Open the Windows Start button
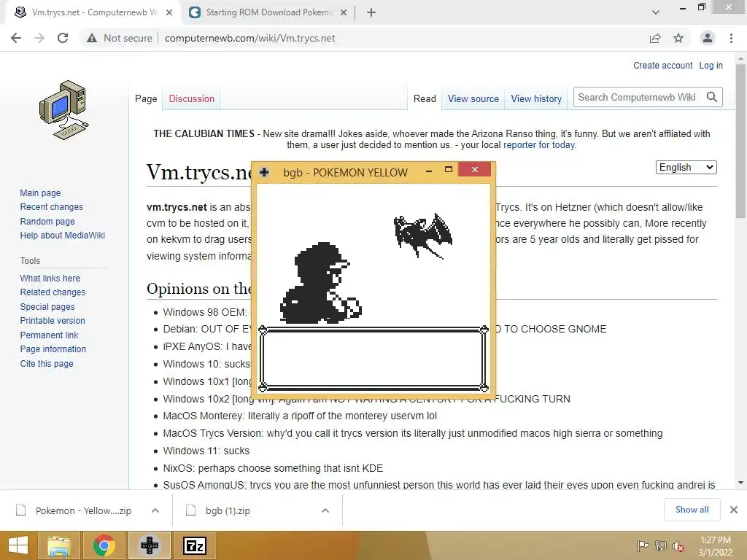Viewport: 747px width, 560px height. [18, 545]
